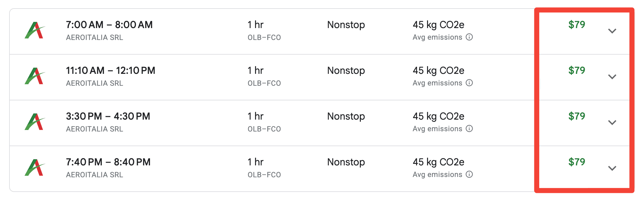The image size is (644, 202).
Task: Expand details of the 11:10 AM flight
Action: pos(612,77)
